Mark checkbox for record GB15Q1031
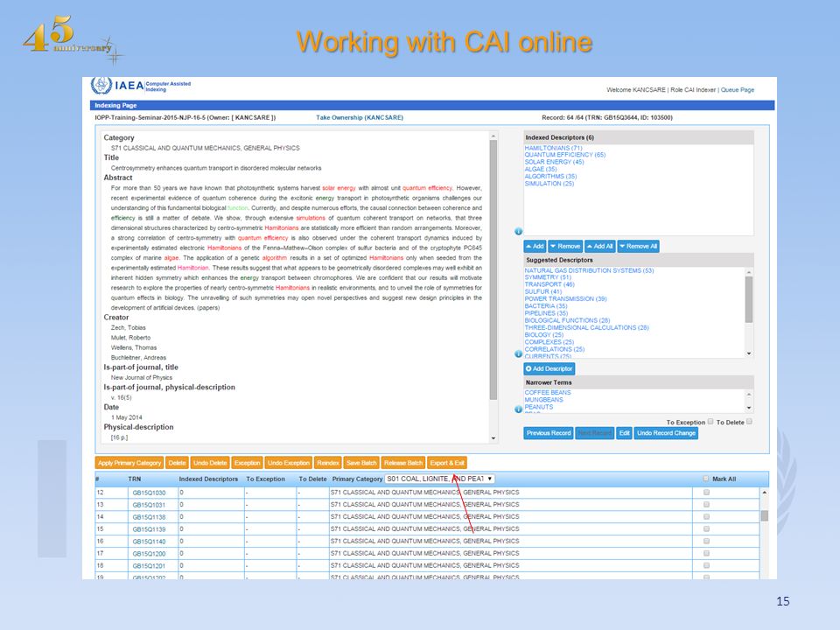 707,504
